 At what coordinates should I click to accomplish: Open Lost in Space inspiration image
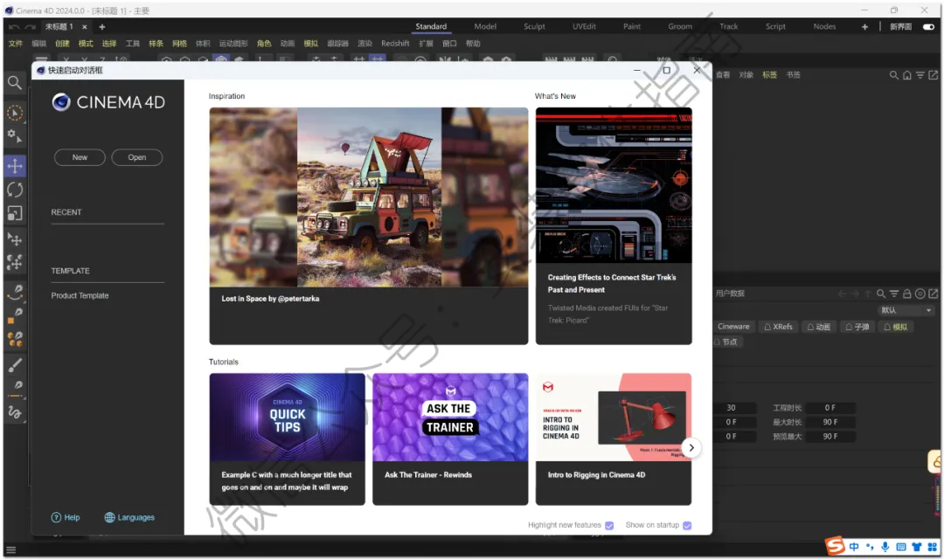coord(369,197)
